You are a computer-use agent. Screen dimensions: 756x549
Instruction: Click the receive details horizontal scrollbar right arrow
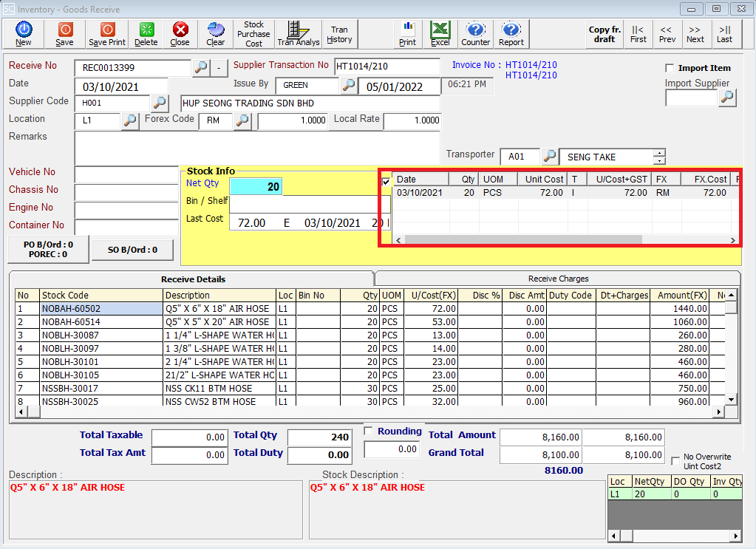719,412
